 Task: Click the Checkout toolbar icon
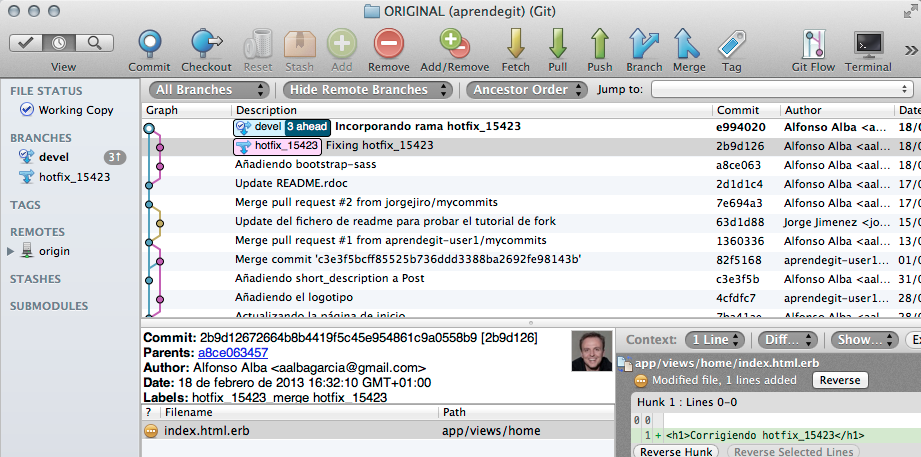(x=206, y=44)
